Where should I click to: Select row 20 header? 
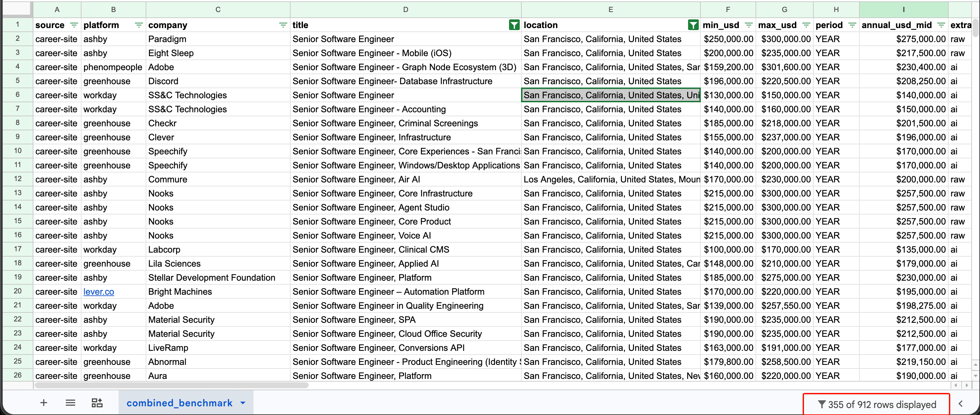pos(17,291)
